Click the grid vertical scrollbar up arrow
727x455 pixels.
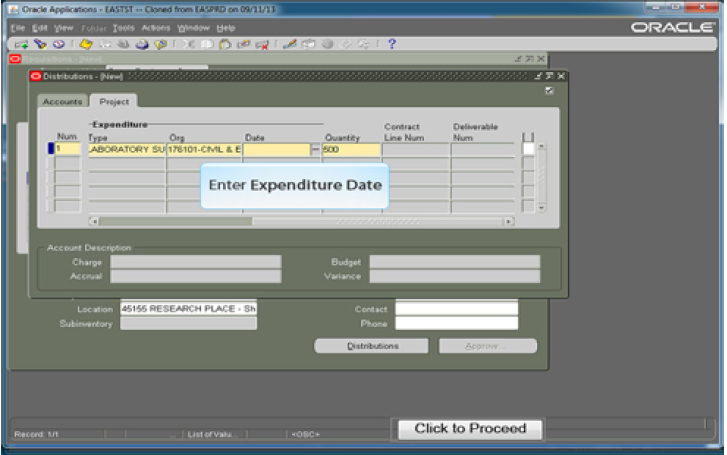coord(541,147)
